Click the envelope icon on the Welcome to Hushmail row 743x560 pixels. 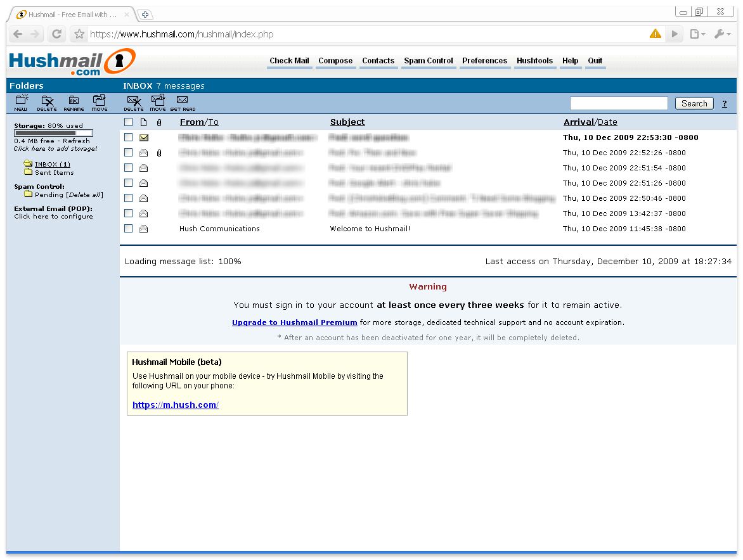click(143, 229)
